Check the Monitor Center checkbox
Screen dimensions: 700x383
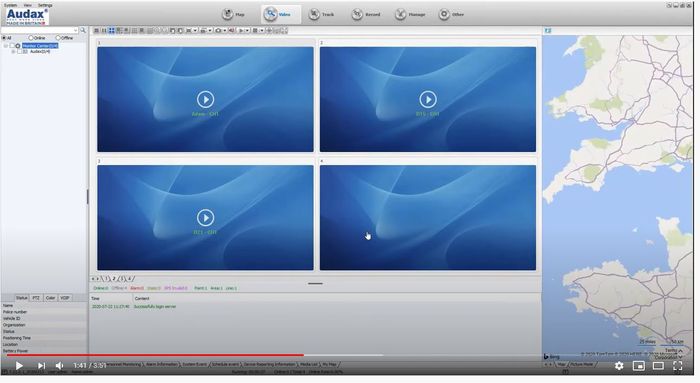coord(12,46)
